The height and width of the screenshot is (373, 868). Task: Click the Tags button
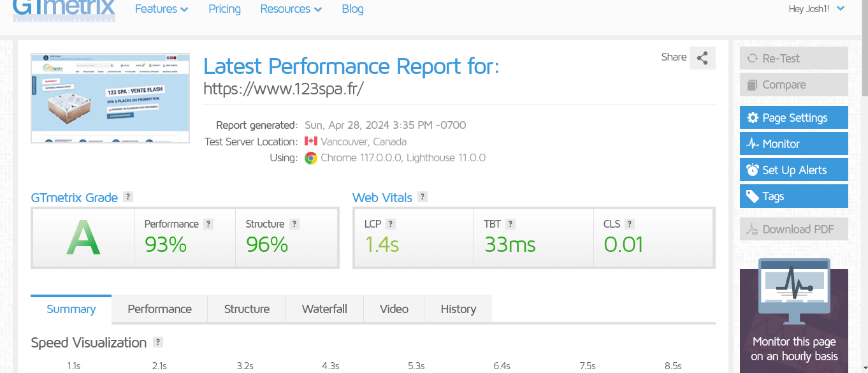click(x=794, y=196)
